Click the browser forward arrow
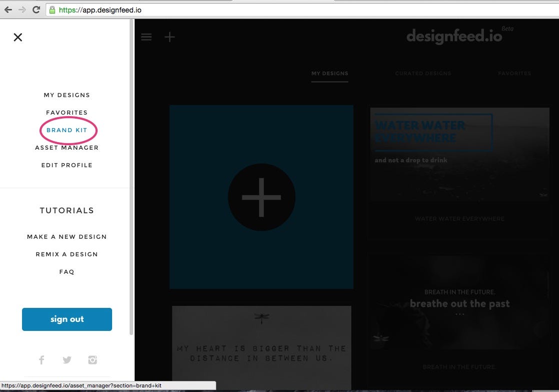The image size is (559, 392). 22,10
